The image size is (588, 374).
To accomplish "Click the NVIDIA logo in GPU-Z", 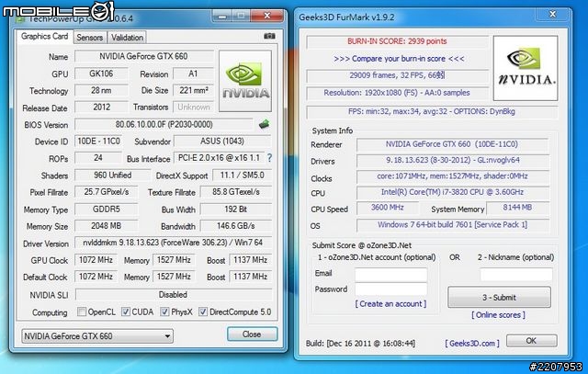I will coord(245,81).
